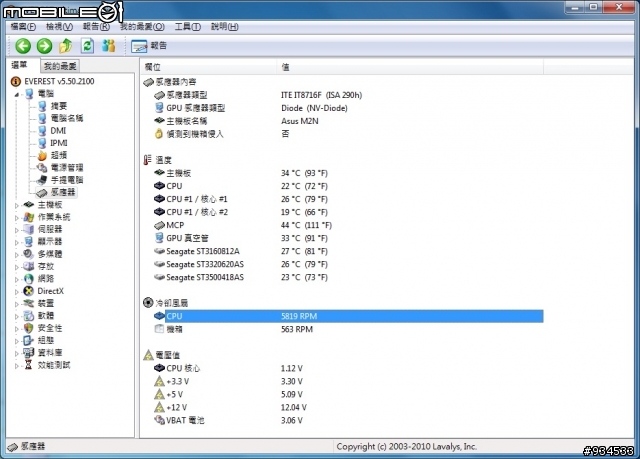The width and height of the screenshot is (640, 459).
Task: Click the 資料庫 database icon
Action: 29,352
